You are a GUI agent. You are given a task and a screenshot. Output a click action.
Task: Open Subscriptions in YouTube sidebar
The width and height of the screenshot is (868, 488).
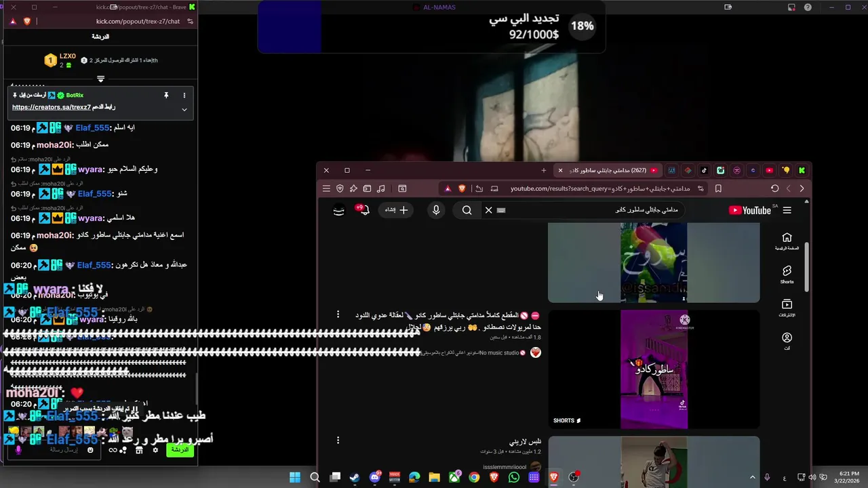(x=787, y=308)
